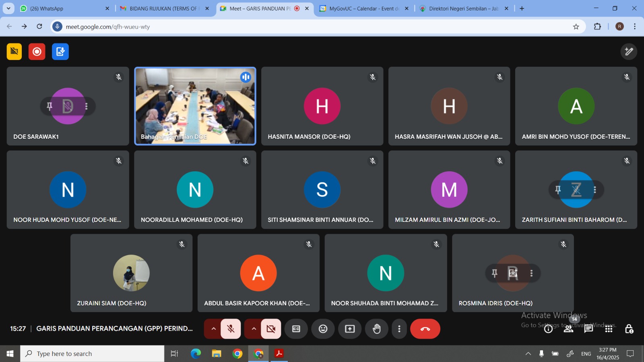
Task: Click the taskbar search box
Action: [93, 354]
